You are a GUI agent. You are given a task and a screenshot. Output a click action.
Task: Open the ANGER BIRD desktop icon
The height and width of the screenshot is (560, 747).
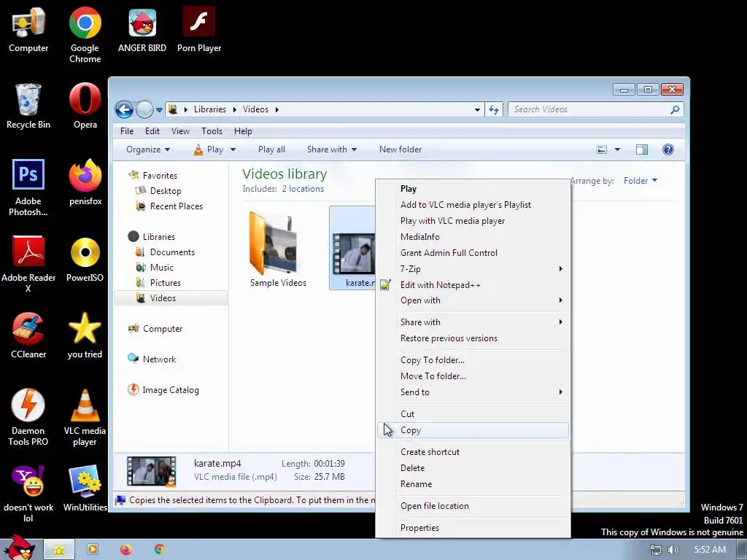(x=142, y=29)
